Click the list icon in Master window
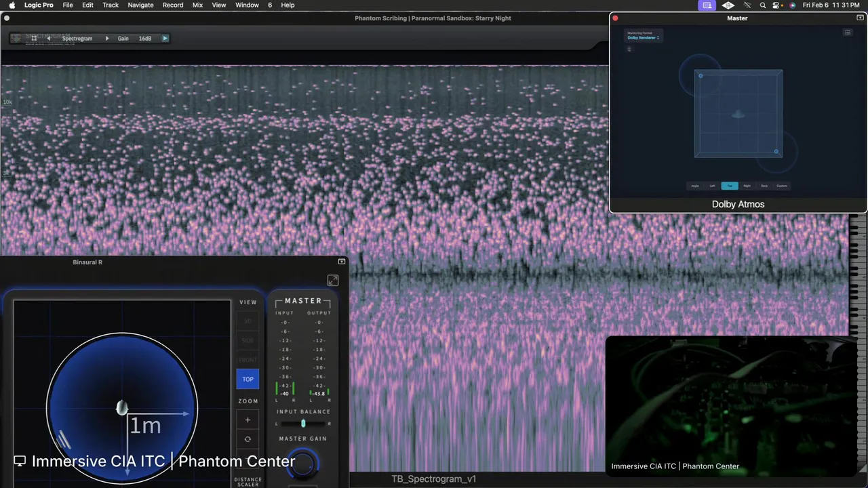The height and width of the screenshot is (488, 868). click(x=847, y=33)
